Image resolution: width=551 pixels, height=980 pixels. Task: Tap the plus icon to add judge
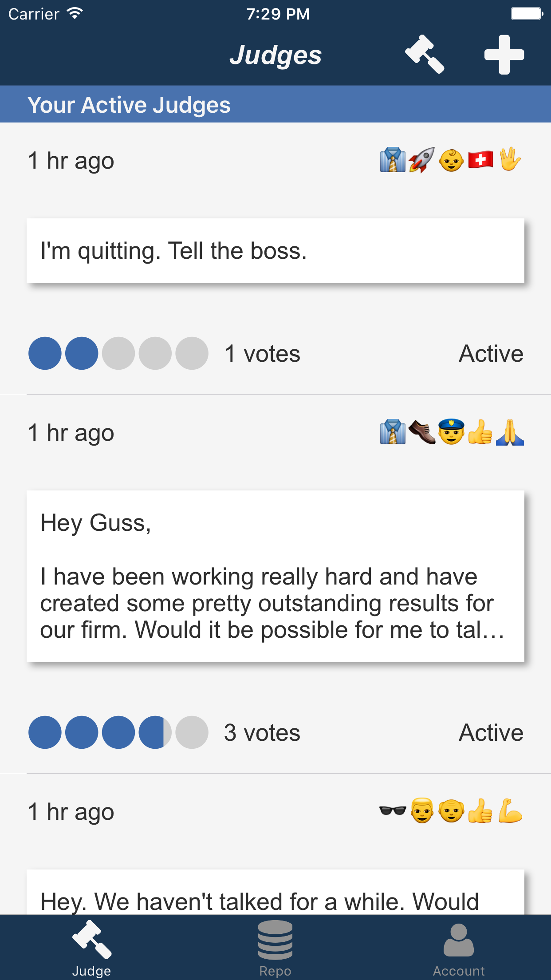click(x=504, y=55)
